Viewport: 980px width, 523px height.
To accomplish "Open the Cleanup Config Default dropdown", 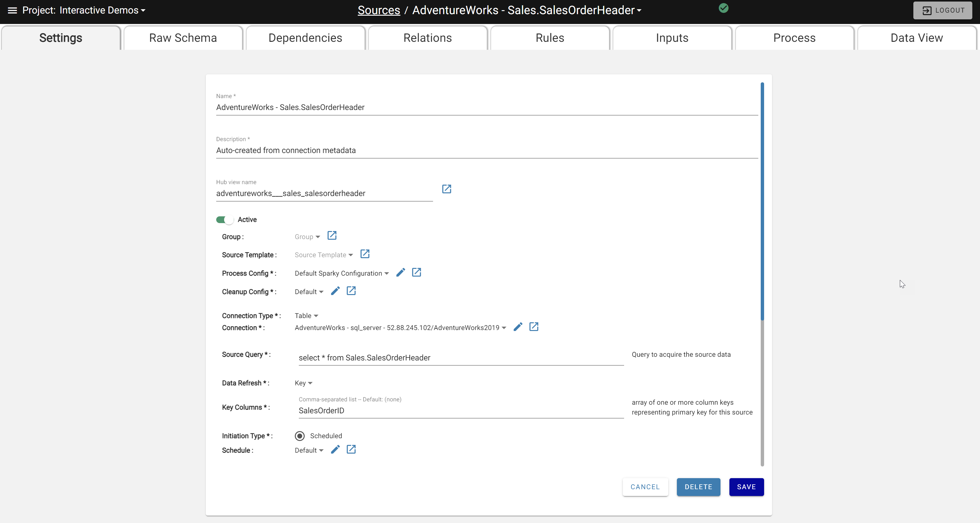I will pos(309,292).
